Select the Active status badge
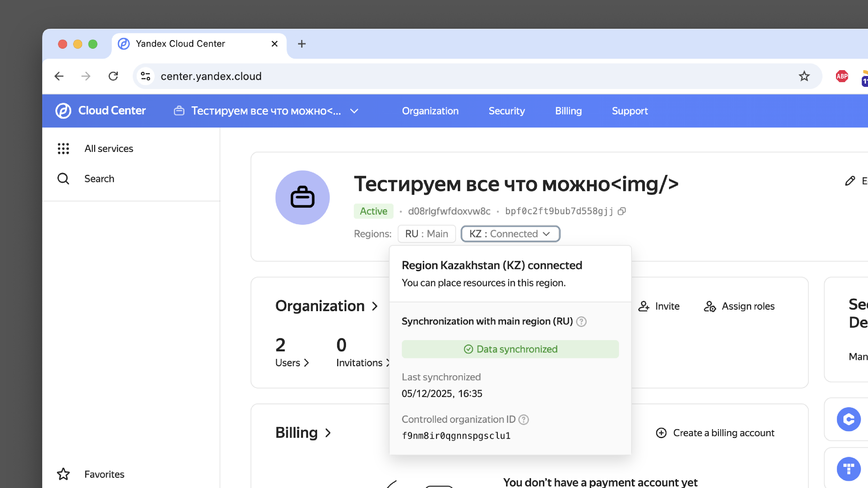This screenshot has width=868, height=488. pyautogui.click(x=373, y=211)
